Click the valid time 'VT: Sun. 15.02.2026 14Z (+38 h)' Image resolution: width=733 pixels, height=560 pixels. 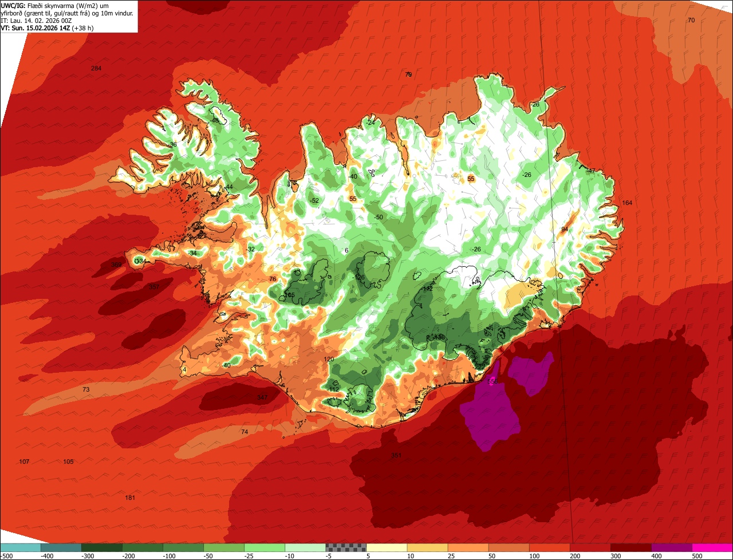coord(47,27)
